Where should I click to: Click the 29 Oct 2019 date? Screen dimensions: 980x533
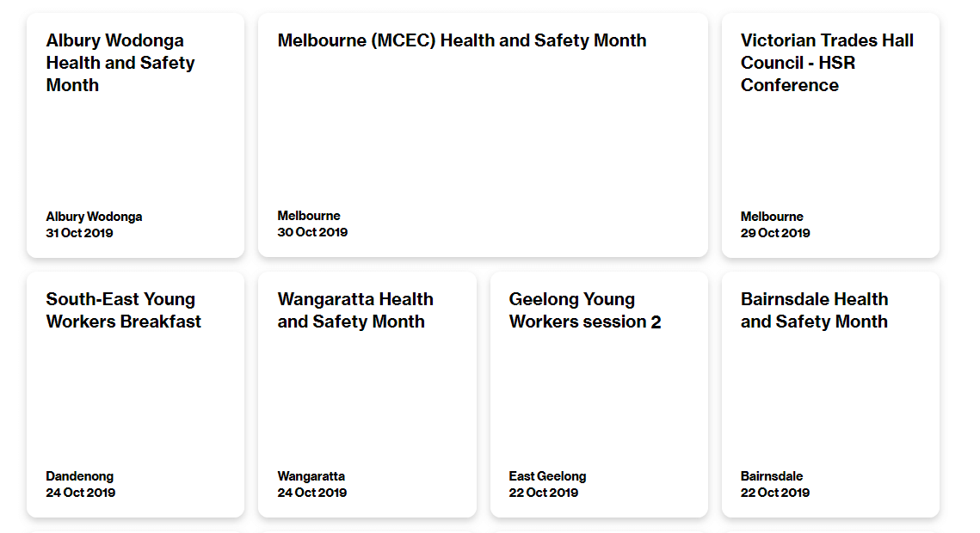click(x=775, y=233)
